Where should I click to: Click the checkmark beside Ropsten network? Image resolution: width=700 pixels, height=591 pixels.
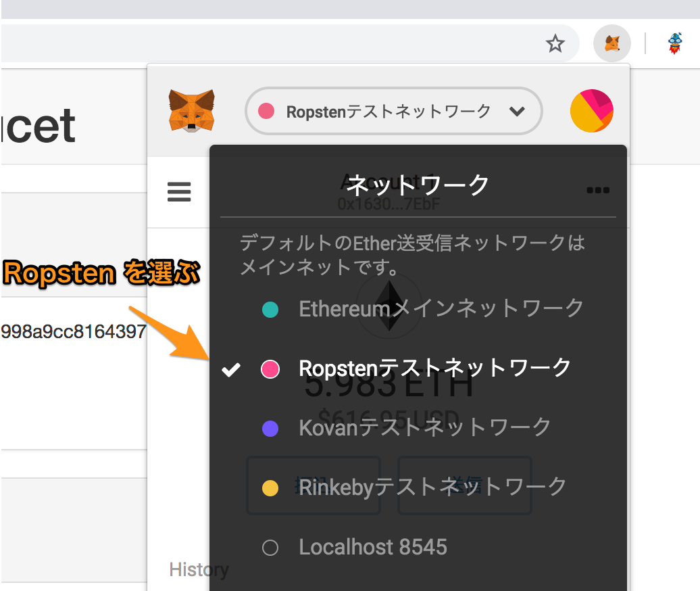tap(231, 369)
